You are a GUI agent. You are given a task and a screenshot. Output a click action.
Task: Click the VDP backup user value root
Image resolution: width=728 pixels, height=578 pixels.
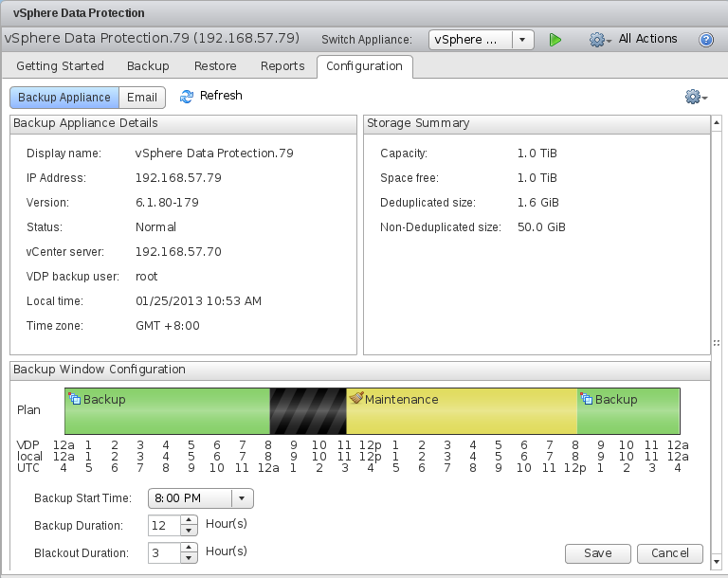(147, 277)
